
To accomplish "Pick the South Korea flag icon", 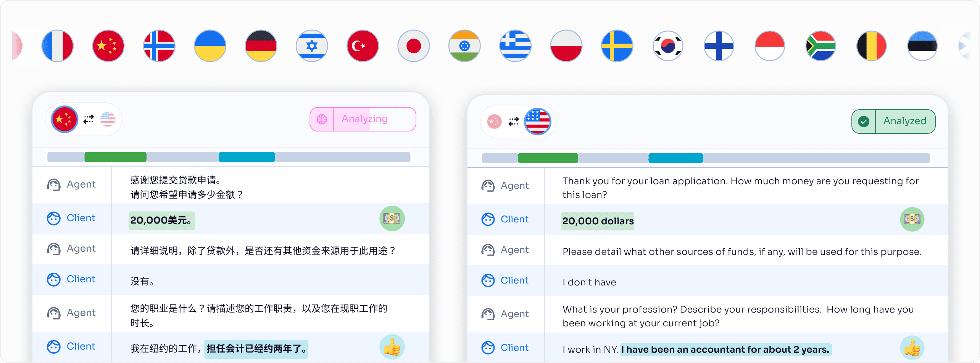I will [x=668, y=46].
